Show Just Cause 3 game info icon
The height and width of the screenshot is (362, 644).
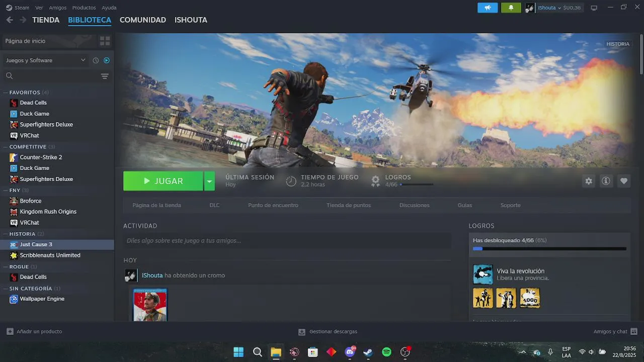(x=606, y=181)
